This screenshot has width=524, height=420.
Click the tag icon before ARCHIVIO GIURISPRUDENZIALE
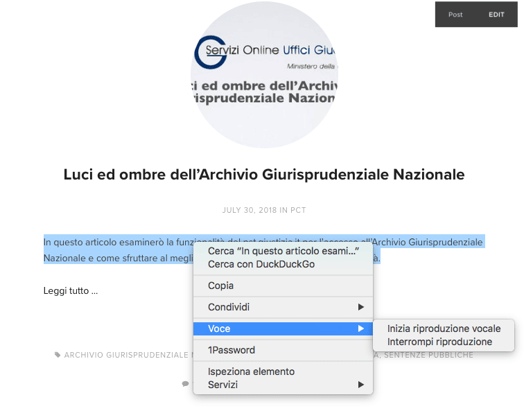pos(58,355)
